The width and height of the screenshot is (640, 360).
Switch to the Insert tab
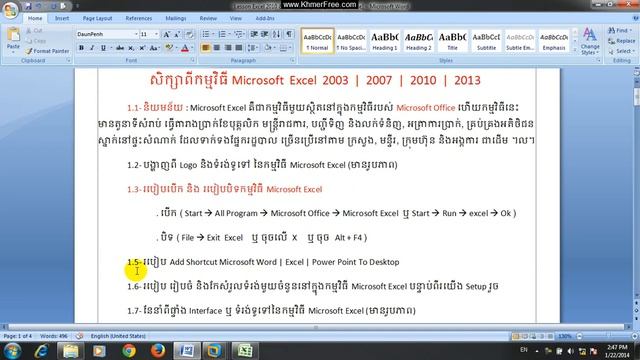62,18
